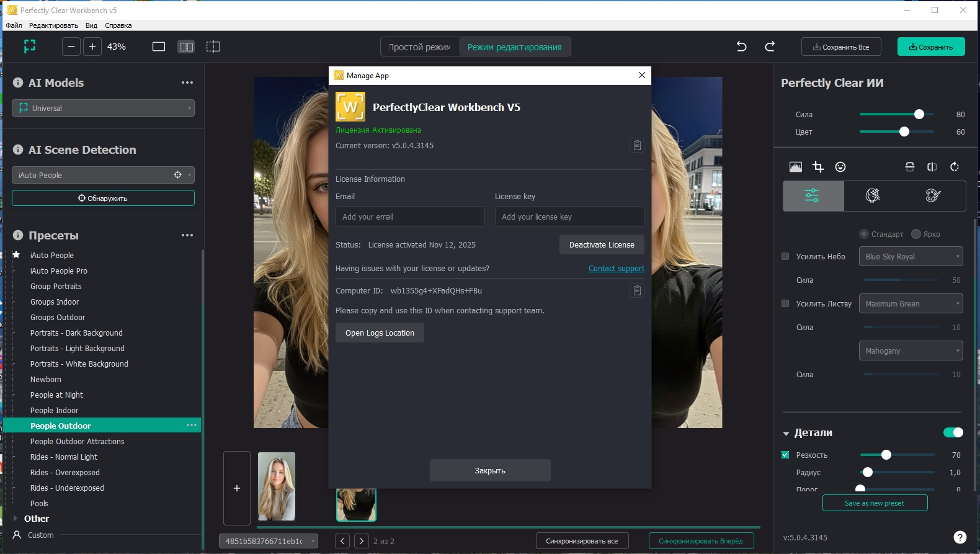980x554 pixels.
Task: Collapse the Детали section arrow
Action: [x=786, y=433]
